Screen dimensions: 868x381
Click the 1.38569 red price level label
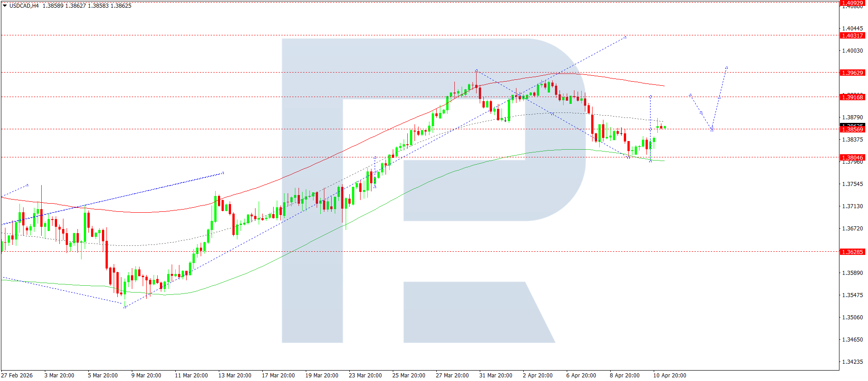coord(852,130)
